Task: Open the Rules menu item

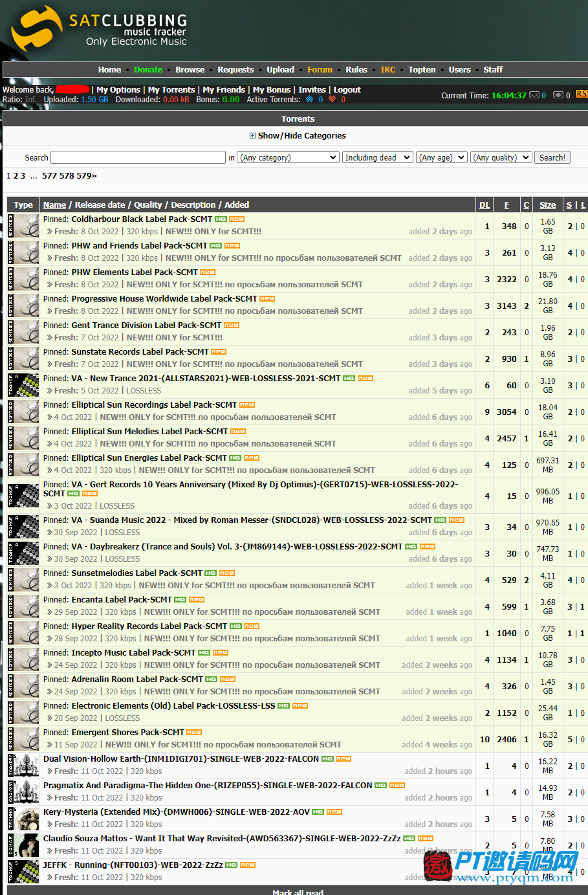Action: pyautogui.click(x=356, y=70)
